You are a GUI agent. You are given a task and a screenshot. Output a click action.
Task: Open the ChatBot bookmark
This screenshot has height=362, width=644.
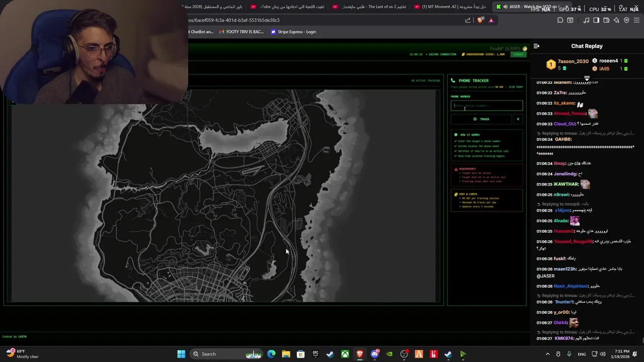pos(201,32)
